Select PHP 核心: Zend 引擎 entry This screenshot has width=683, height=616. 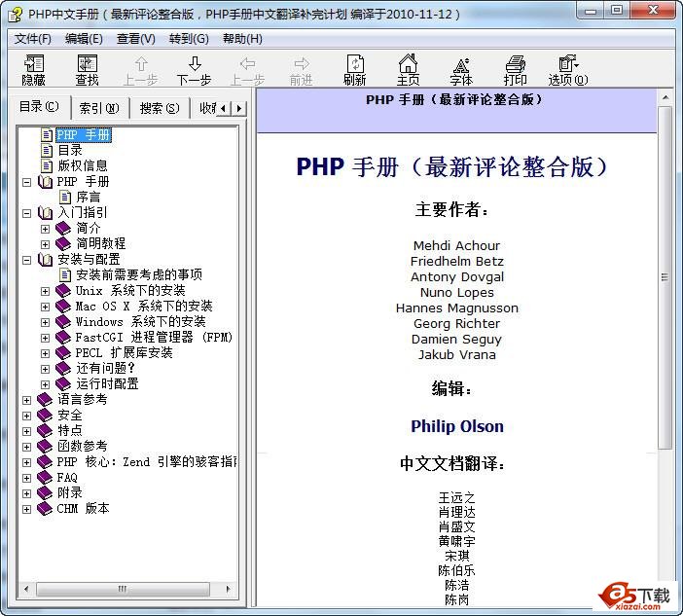point(147,462)
